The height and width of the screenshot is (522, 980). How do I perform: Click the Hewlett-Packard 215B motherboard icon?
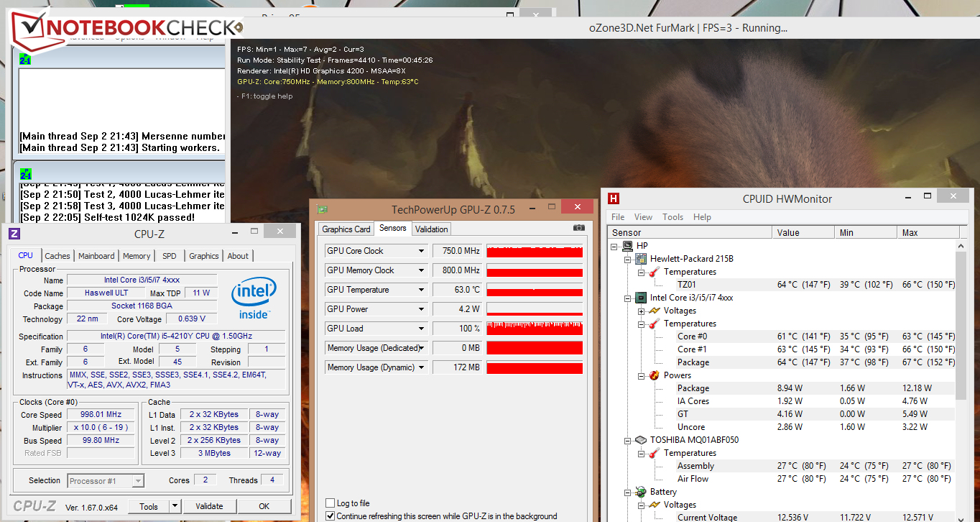point(641,259)
